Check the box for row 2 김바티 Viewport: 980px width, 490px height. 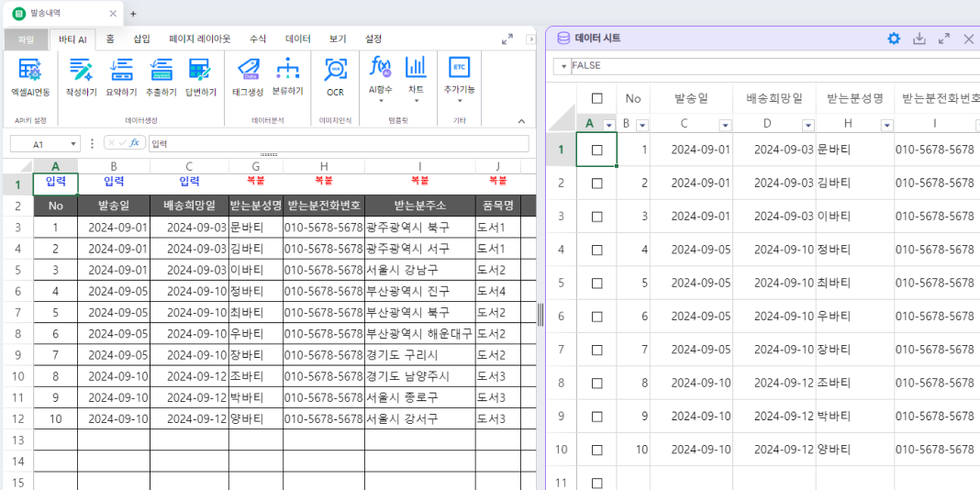point(596,184)
